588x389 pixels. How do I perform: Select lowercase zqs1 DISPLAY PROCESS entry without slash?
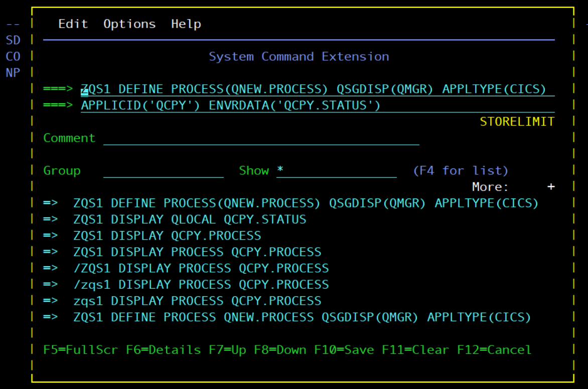tap(197, 301)
